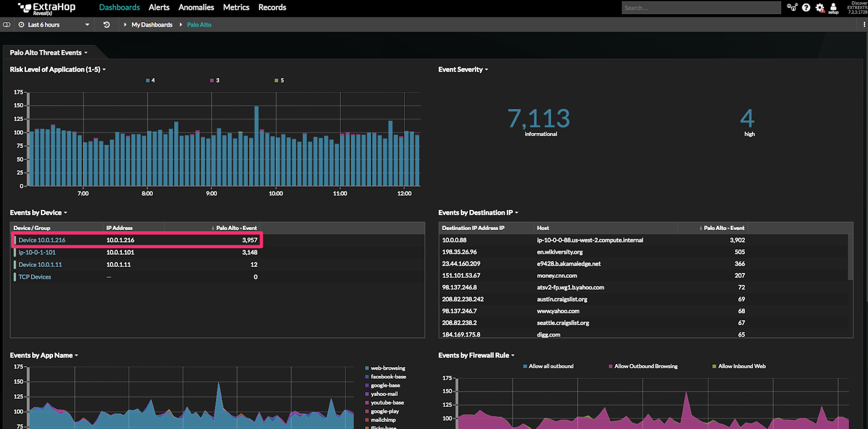
Task: Select the austin.craigslist.org host row
Action: [x=643, y=299]
